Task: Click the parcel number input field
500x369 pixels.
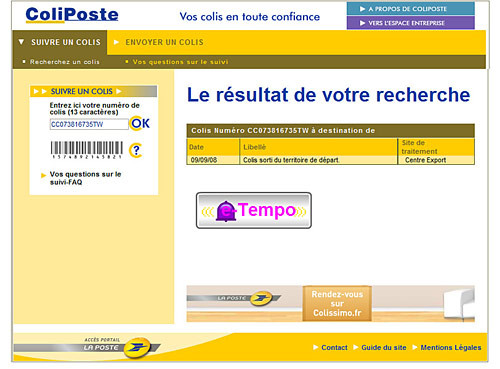Action: click(x=89, y=124)
